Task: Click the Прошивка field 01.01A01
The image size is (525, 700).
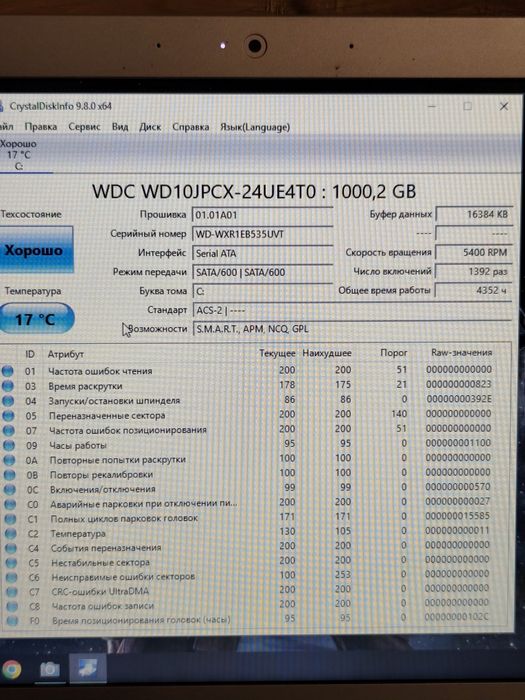Action: [262, 215]
